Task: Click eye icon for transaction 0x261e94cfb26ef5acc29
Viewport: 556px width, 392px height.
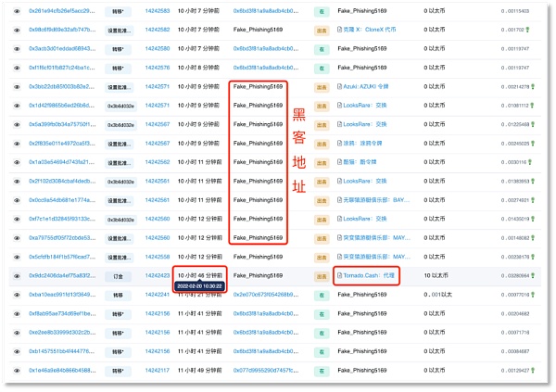Action: tap(17, 10)
